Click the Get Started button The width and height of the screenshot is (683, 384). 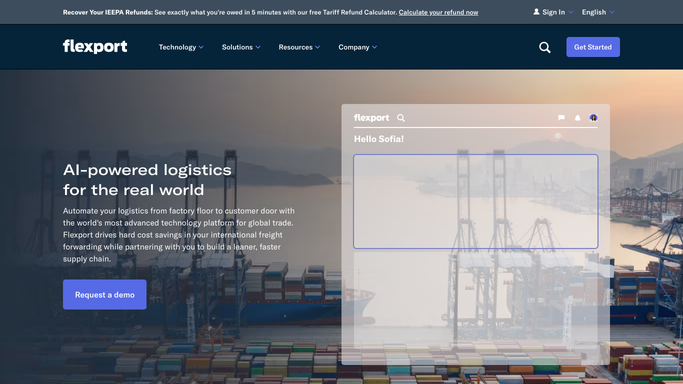click(x=593, y=47)
